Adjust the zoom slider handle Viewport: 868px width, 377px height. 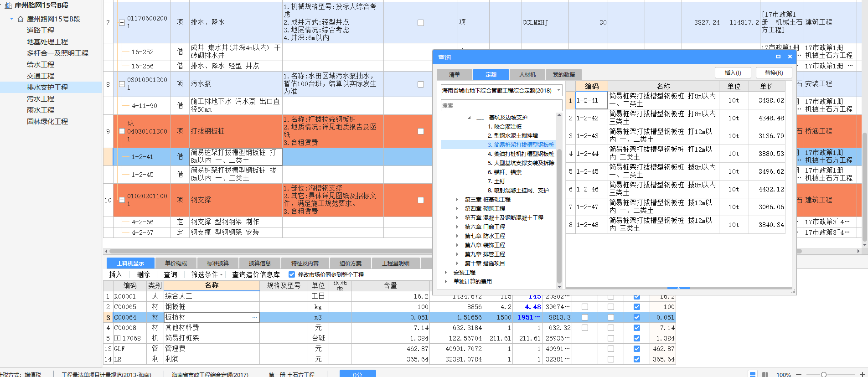pos(823,374)
